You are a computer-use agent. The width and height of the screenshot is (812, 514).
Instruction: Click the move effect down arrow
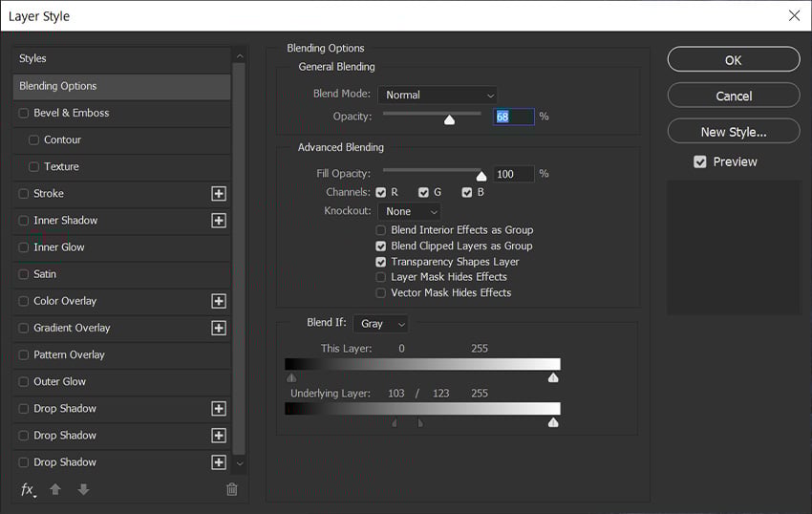pos(83,490)
